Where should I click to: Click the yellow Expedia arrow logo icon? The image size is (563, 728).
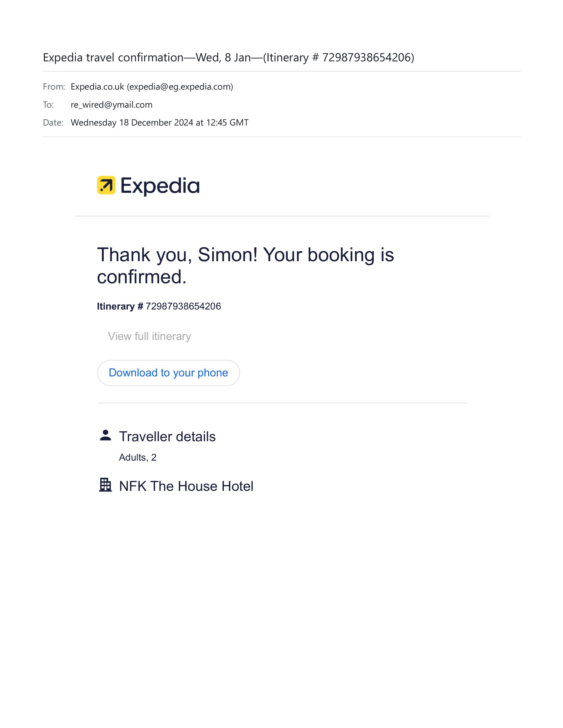point(106,185)
